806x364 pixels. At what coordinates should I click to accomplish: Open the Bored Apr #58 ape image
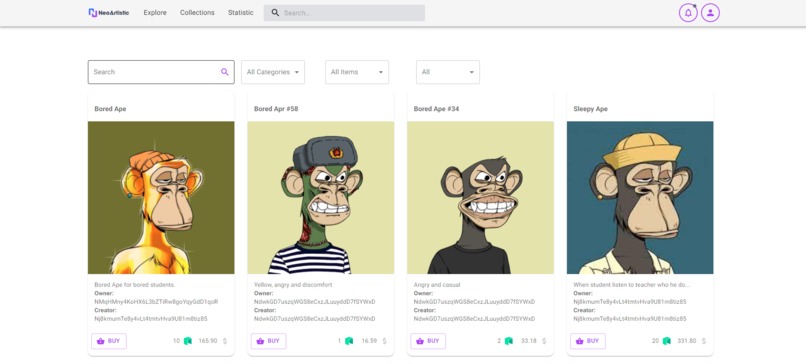[321, 197]
